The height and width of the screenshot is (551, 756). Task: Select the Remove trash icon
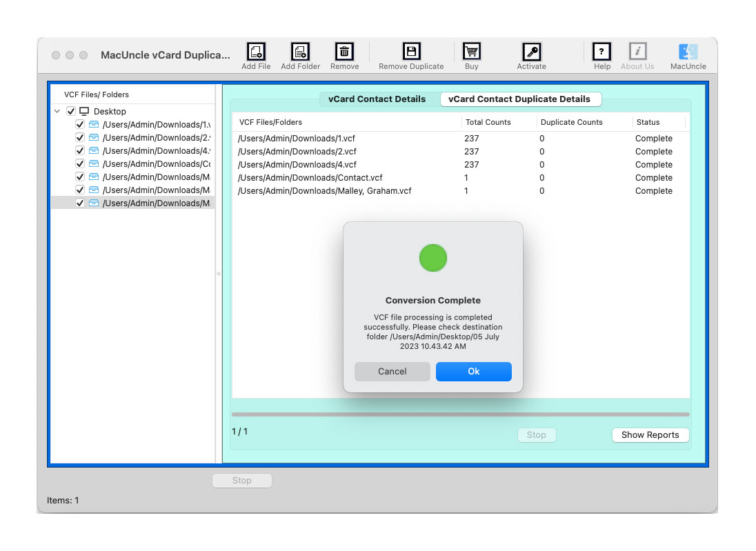coord(344,51)
